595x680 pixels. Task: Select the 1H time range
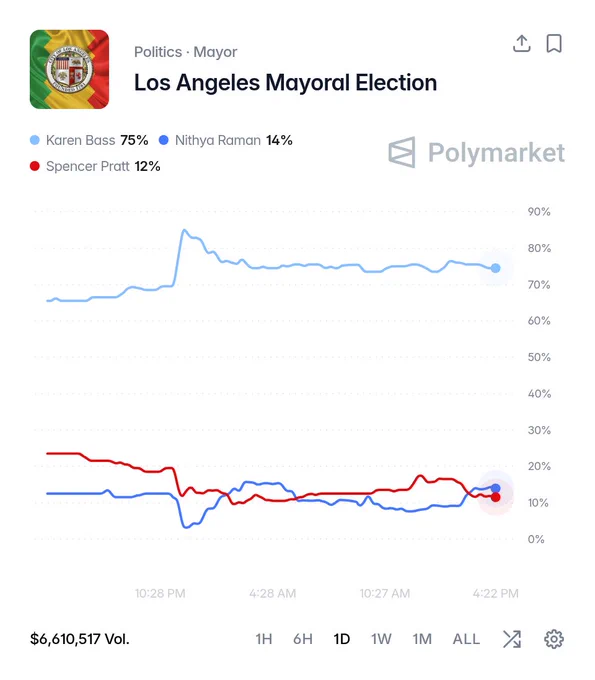coord(264,639)
